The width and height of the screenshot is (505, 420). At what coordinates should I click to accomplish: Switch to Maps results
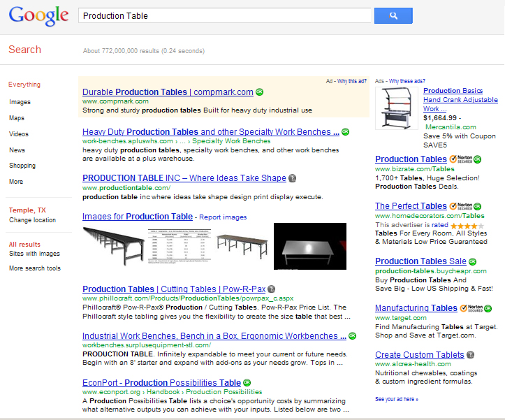tap(17, 118)
